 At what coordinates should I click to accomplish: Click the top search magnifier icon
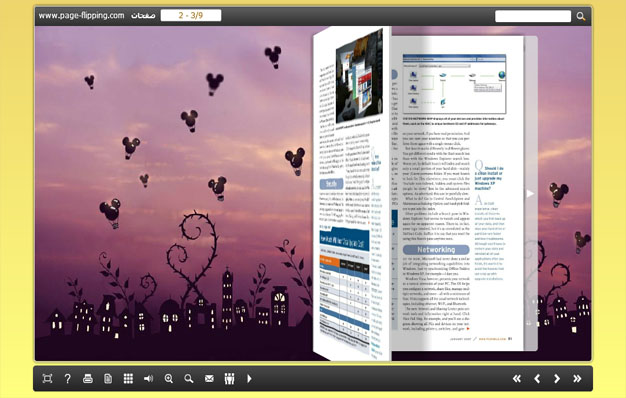[581, 16]
